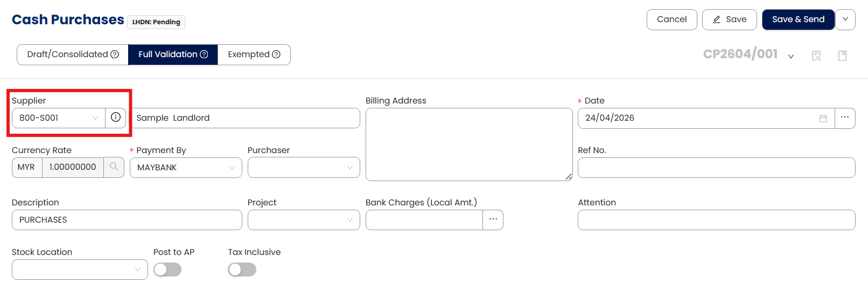Image resolution: width=868 pixels, height=290 pixels.
Task: Open the Stock Location dropdown
Action: tap(80, 270)
